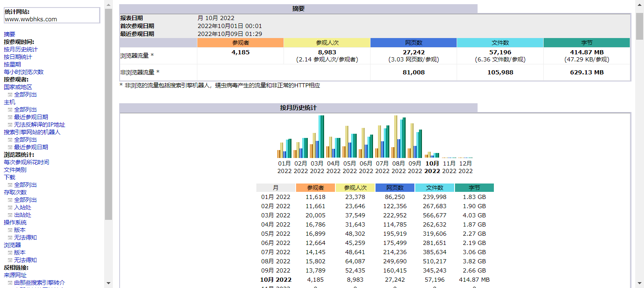This screenshot has height=288, width=644.
Task: Open the 按星期 sidebar link
Action: [12, 64]
